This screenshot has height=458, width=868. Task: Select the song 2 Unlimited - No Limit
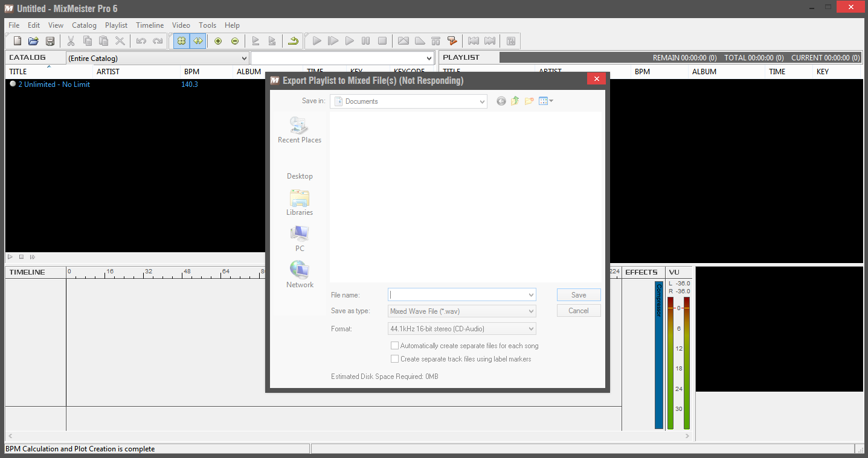click(54, 84)
